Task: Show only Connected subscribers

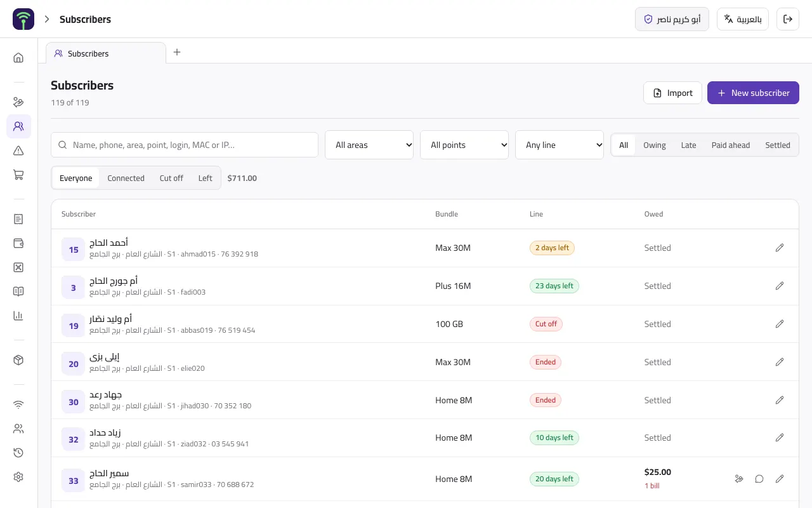Action: pos(126,178)
